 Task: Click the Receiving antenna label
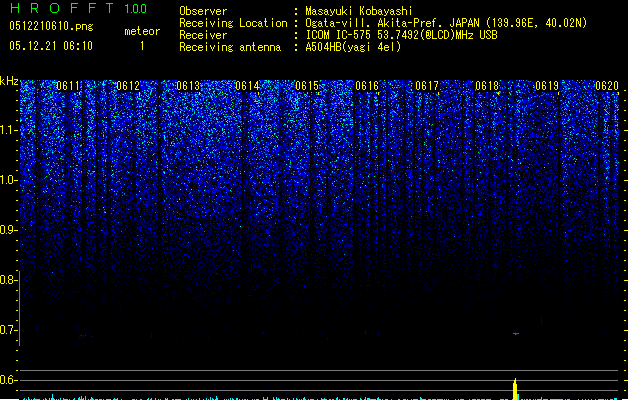tap(230, 47)
